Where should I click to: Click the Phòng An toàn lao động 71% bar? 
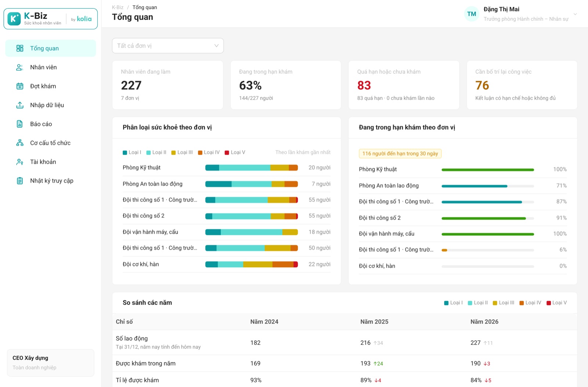click(x=488, y=186)
